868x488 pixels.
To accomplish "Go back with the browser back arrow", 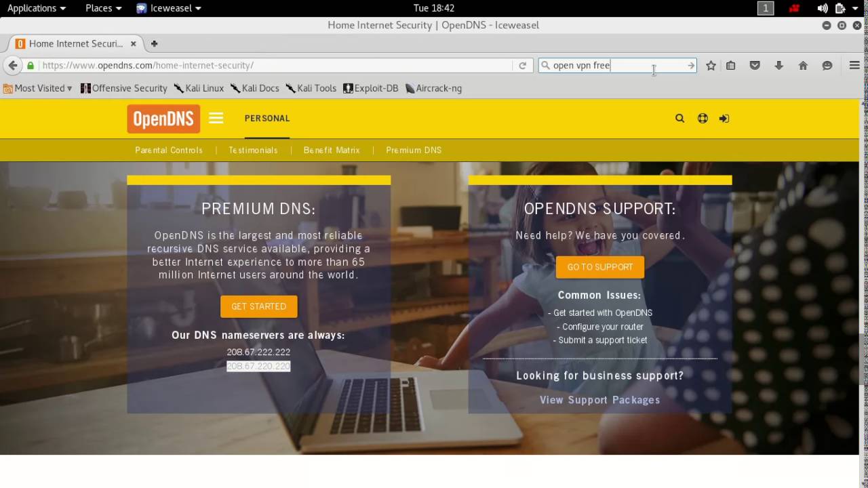I will [13, 66].
